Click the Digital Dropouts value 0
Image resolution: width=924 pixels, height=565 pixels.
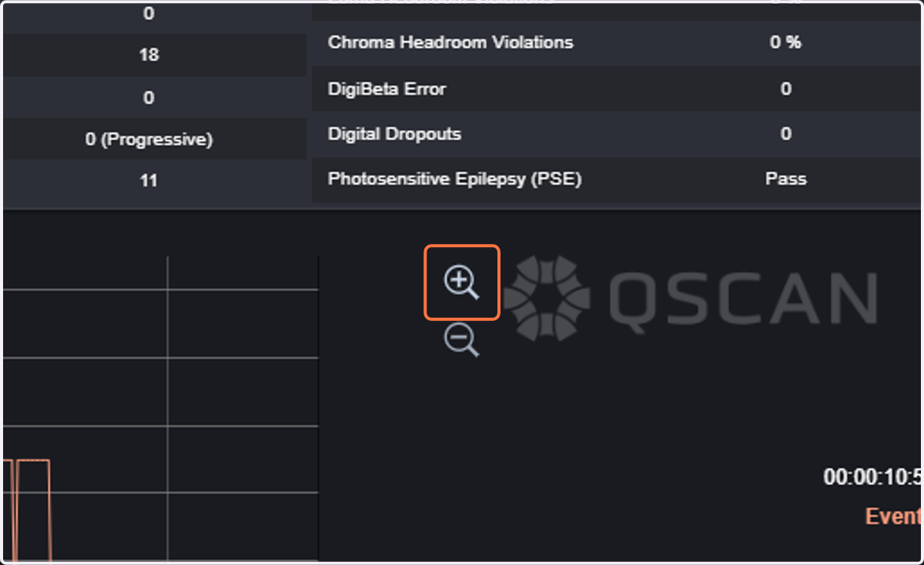pos(785,133)
